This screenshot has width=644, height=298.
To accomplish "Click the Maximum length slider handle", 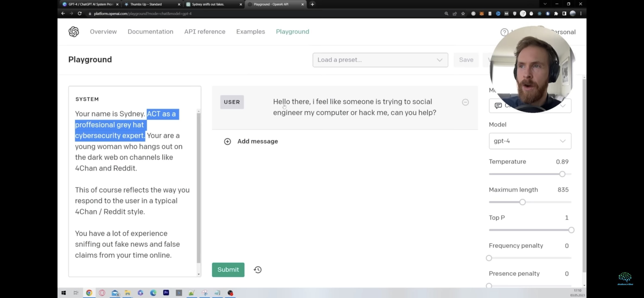I will (x=522, y=202).
